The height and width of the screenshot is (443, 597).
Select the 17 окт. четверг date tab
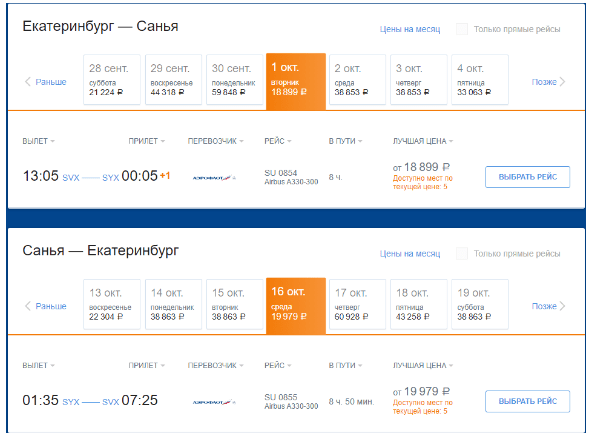[x=357, y=304]
